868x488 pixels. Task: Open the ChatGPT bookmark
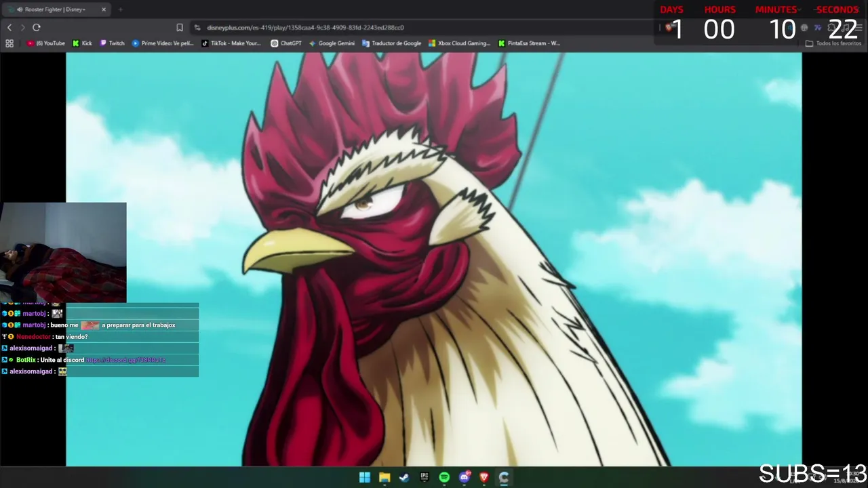[286, 43]
